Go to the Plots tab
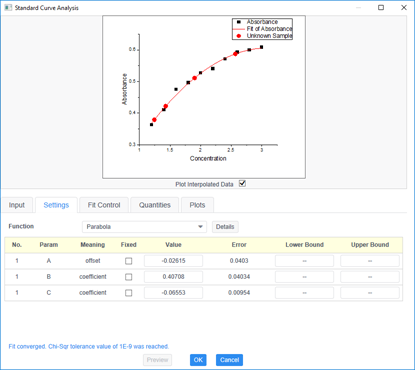This screenshot has height=370, width=415. click(x=197, y=205)
